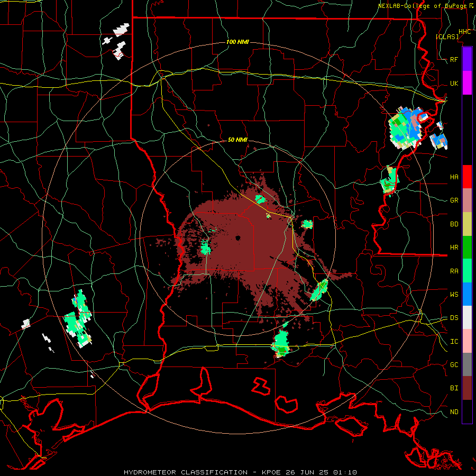Click the '100 NMI' range ring label
The image size is (476, 476).
click(x=237, y=42)
